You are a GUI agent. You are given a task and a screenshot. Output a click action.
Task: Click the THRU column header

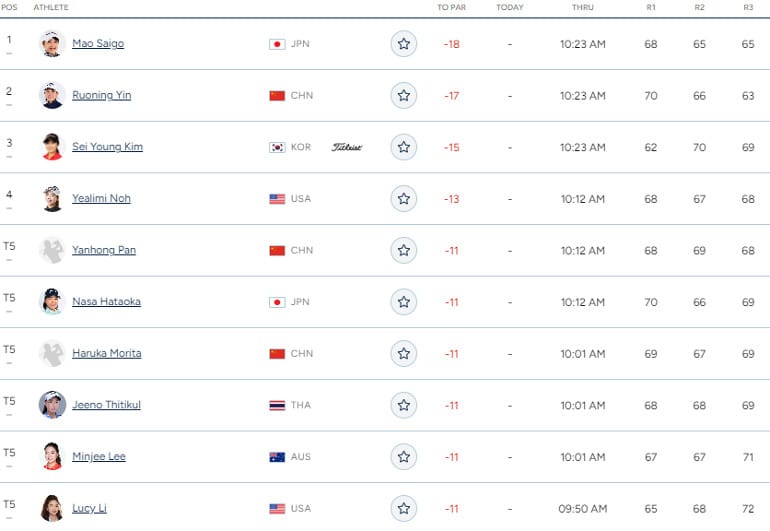[x=583, y=7]
